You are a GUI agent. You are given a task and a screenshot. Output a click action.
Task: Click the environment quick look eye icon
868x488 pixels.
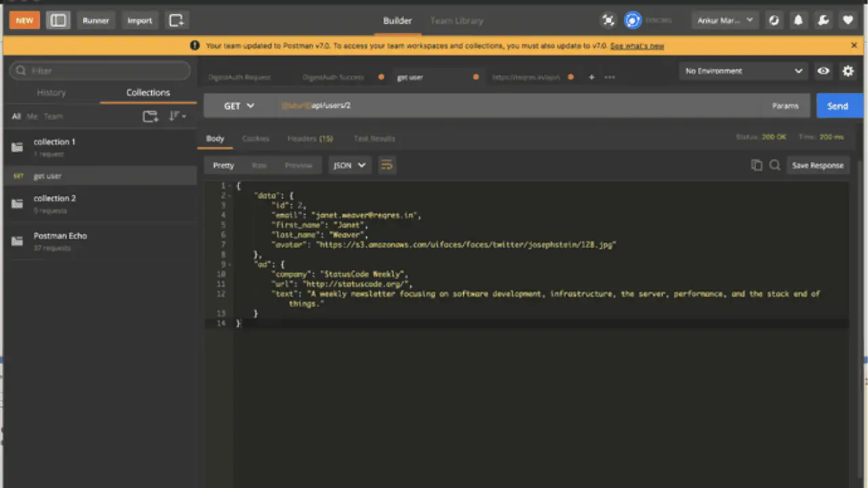823,70
